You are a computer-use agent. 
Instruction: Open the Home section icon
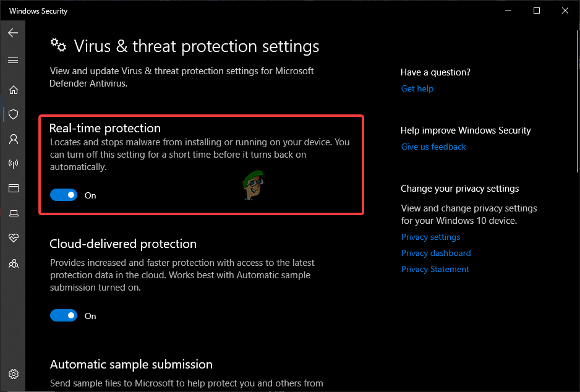click(13, 90)
